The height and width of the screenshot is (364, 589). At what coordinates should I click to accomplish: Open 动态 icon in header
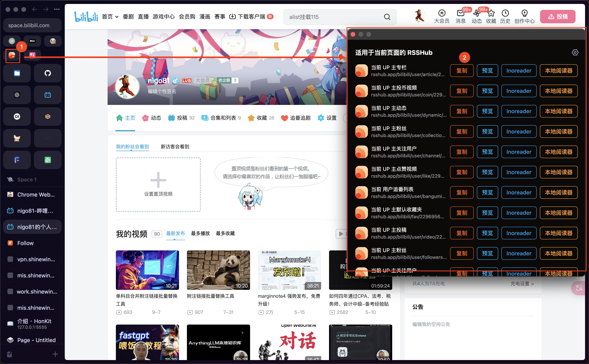click(476, 17)
